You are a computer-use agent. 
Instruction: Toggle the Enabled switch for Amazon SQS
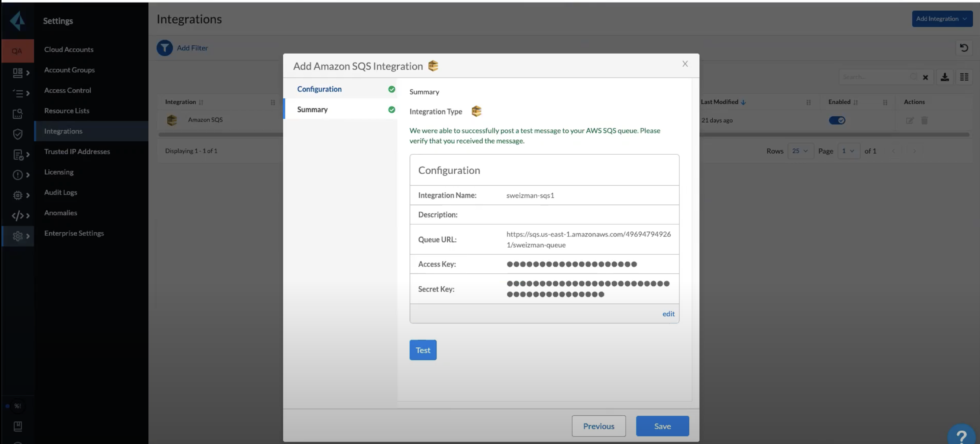coord(837,120)
